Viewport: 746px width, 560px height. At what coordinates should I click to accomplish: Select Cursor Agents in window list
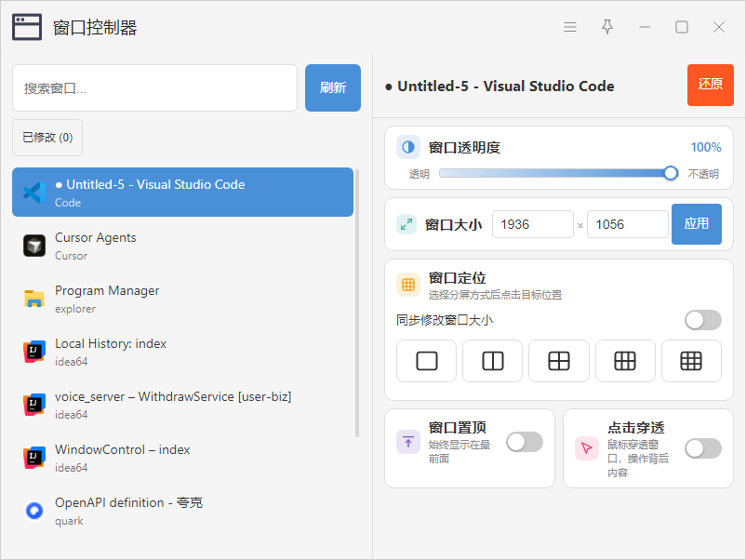click(182, 246)
